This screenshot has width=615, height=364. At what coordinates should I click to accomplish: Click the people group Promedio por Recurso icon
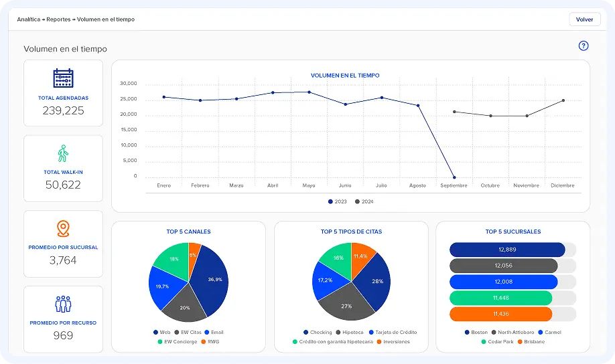(x=63, y=304)
